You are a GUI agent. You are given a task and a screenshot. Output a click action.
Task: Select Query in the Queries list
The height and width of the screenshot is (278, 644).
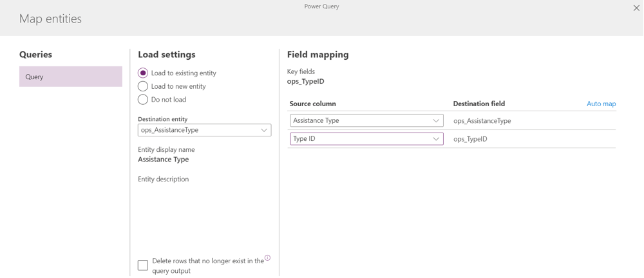(x=70, y=77)
